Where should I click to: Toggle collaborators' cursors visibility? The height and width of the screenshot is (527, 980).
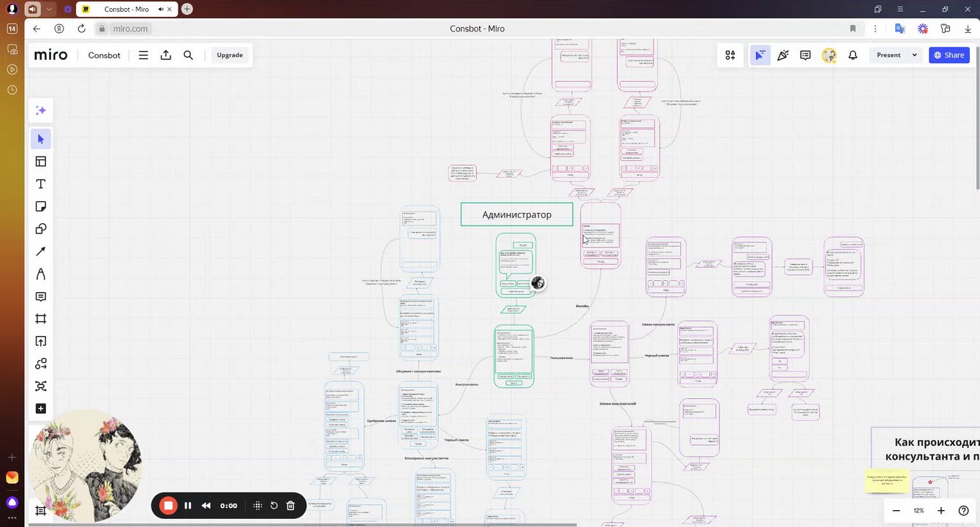point(760,55)
